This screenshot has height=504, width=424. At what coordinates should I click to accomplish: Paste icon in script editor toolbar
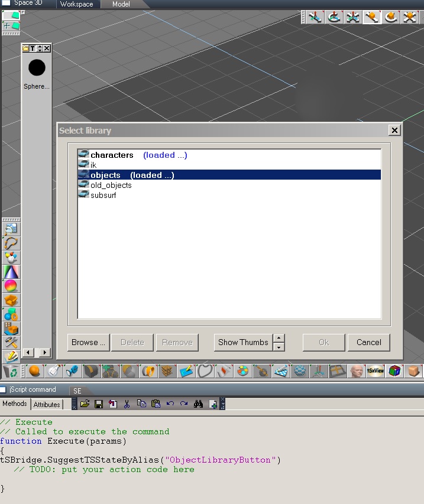[156, 404]
